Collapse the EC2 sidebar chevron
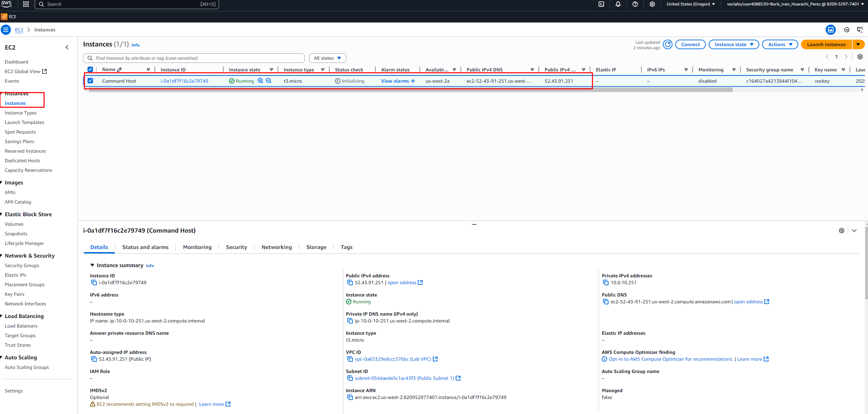 tap(67, 47)
